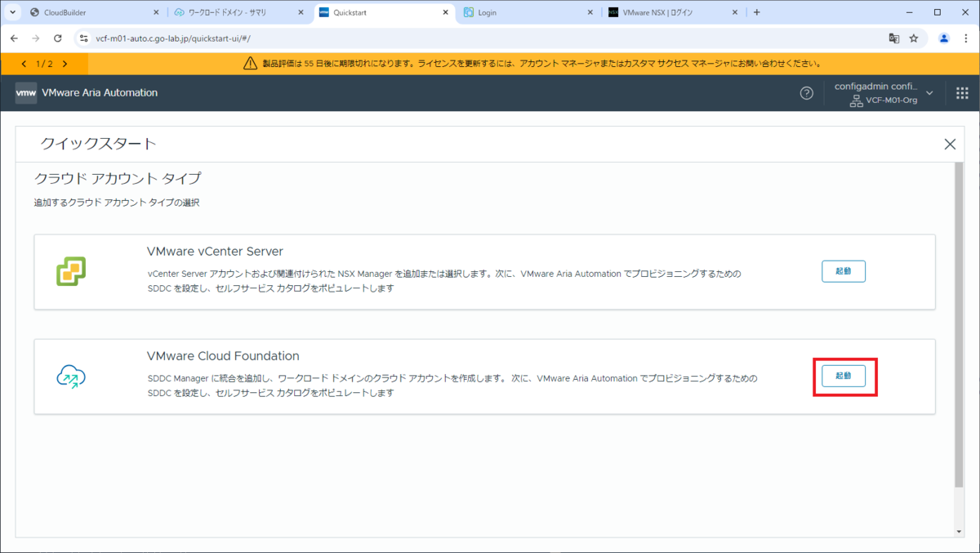Launch the VMware vCenter Server quickstart
The width and height of the screenshot is (980, 553).
843,271
